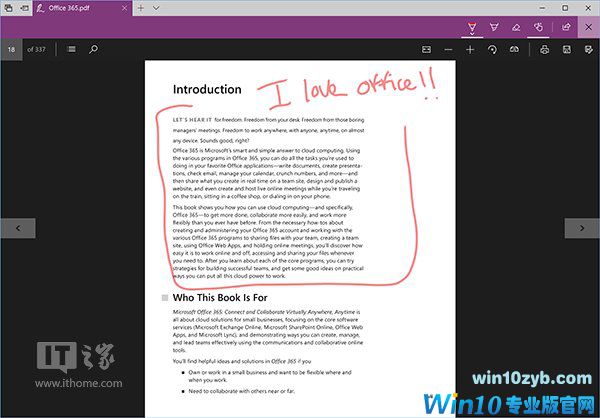Select the eraser tool
Image resolution: width=600 pixels, height=418 pixels.
[516, 27]
